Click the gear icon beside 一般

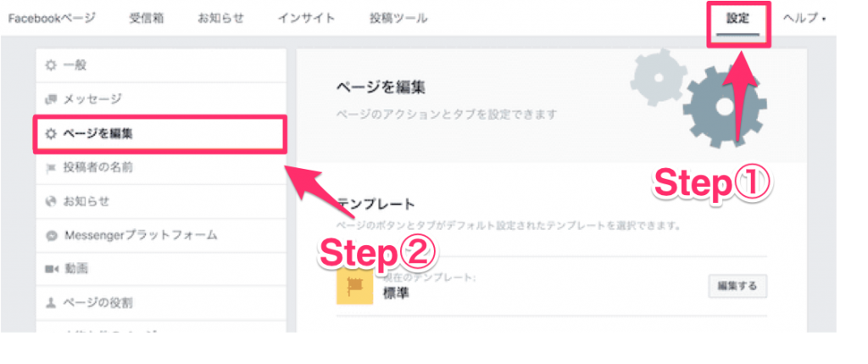click(x=51, y=66)
